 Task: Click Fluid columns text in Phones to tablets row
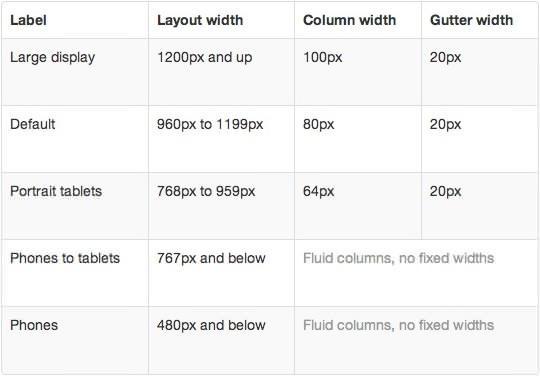pos(398,258)
